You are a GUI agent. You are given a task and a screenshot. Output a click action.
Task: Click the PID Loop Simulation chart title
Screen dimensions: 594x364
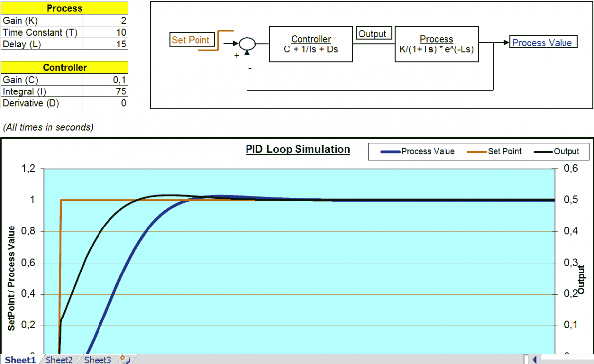tap(297, 149)
